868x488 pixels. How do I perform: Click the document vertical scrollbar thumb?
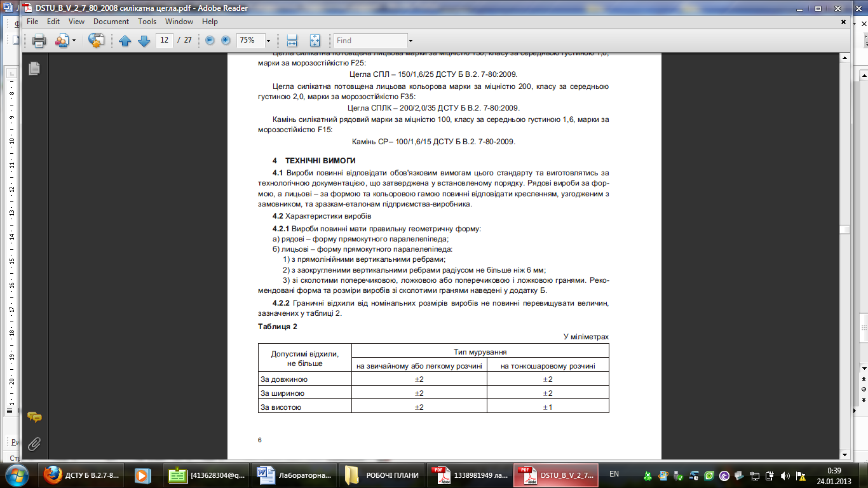(845, 230)
